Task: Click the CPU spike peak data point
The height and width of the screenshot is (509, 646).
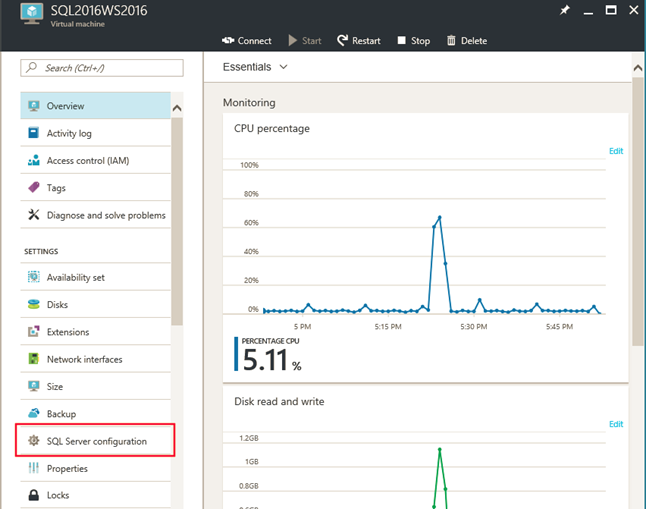Action: [x=440, y=217]
